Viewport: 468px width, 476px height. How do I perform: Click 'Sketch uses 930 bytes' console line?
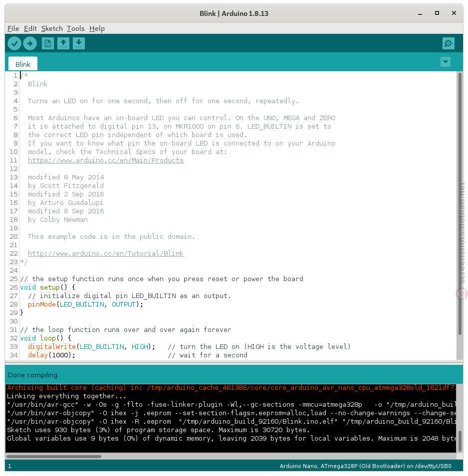(x=158, y=430)
